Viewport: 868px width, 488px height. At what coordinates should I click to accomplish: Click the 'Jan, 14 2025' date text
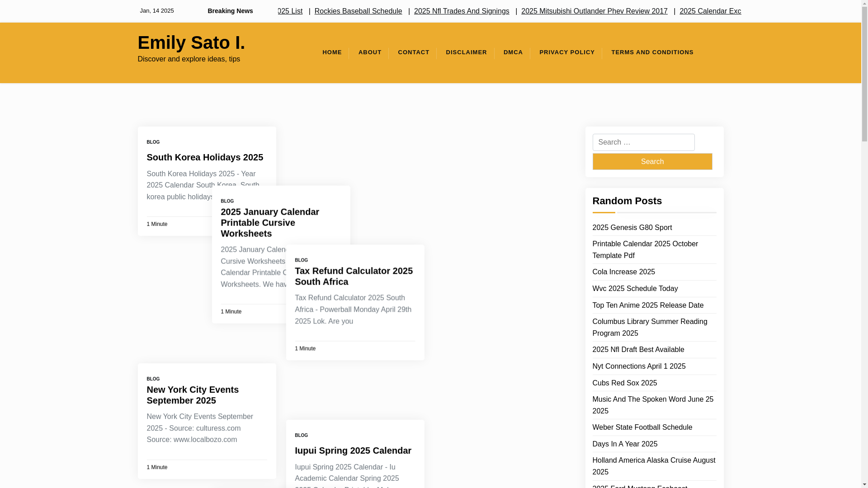click(156, 11)
